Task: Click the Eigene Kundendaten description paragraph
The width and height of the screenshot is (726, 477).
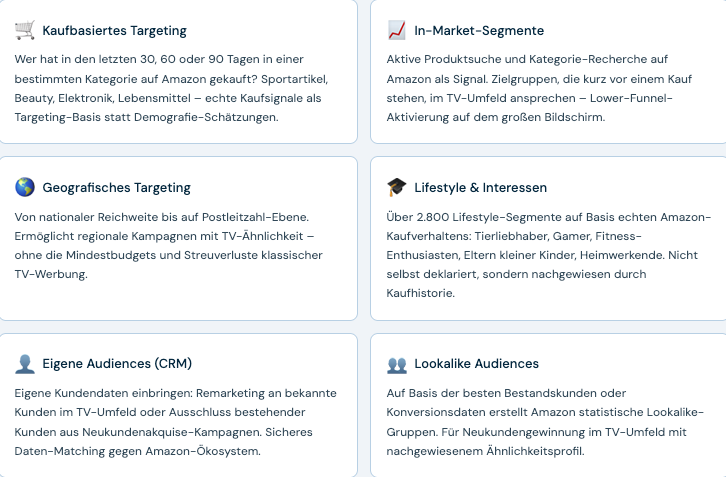Action: [x=175, y=422]
